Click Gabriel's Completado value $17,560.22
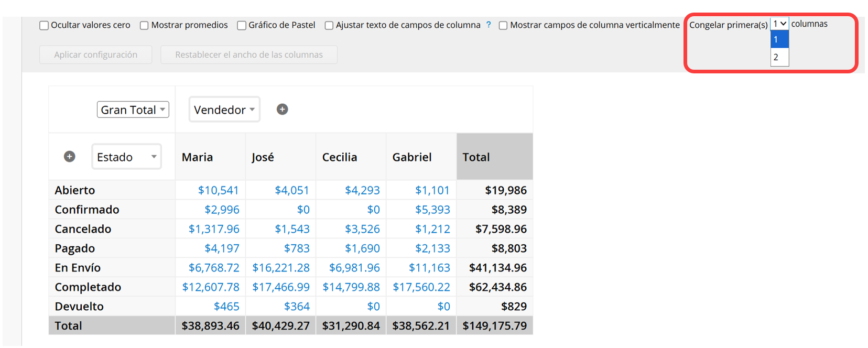 click(421, 287)
